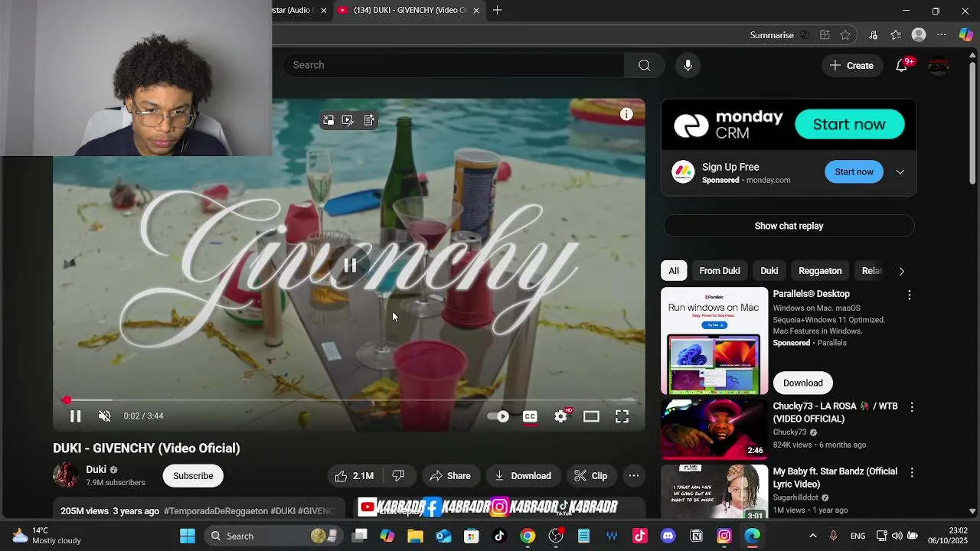The image size is (980, 551).
Task: Open browser Settings and more menu
Action: [942, 35]
